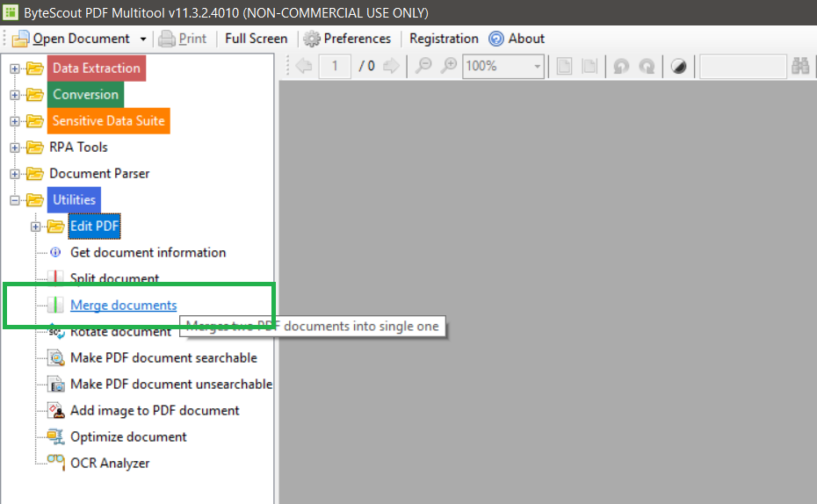Click the search text input field
Screen dimensions: 817x504
pos(742,67)
